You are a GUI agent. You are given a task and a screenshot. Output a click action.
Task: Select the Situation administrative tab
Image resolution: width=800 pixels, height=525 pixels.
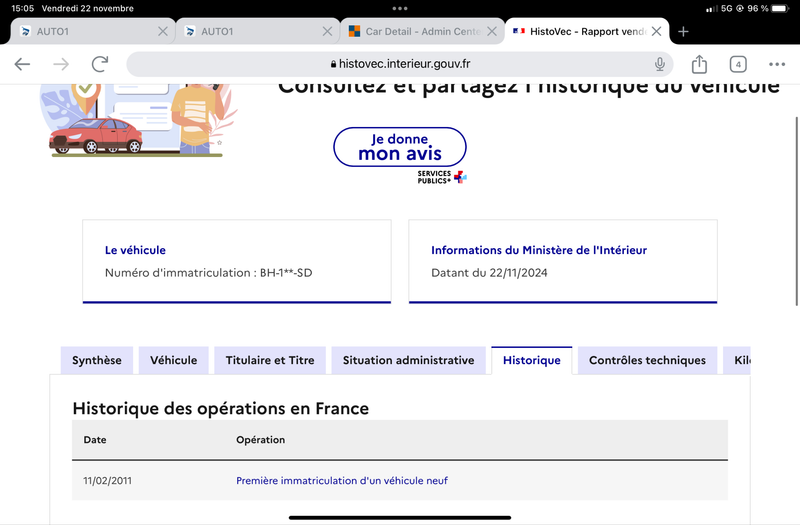point(409,360)
